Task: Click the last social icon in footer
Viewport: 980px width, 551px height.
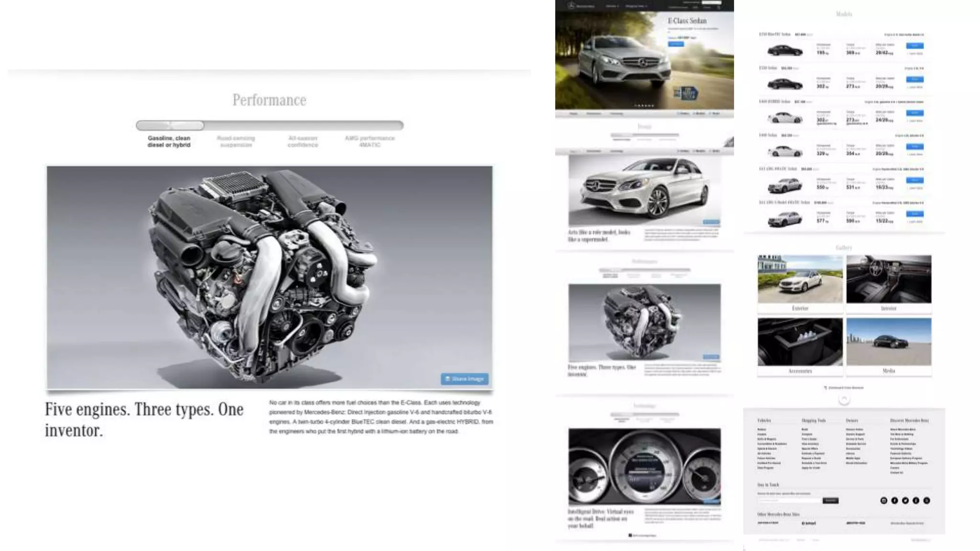Action: click(x=926, y=500)
